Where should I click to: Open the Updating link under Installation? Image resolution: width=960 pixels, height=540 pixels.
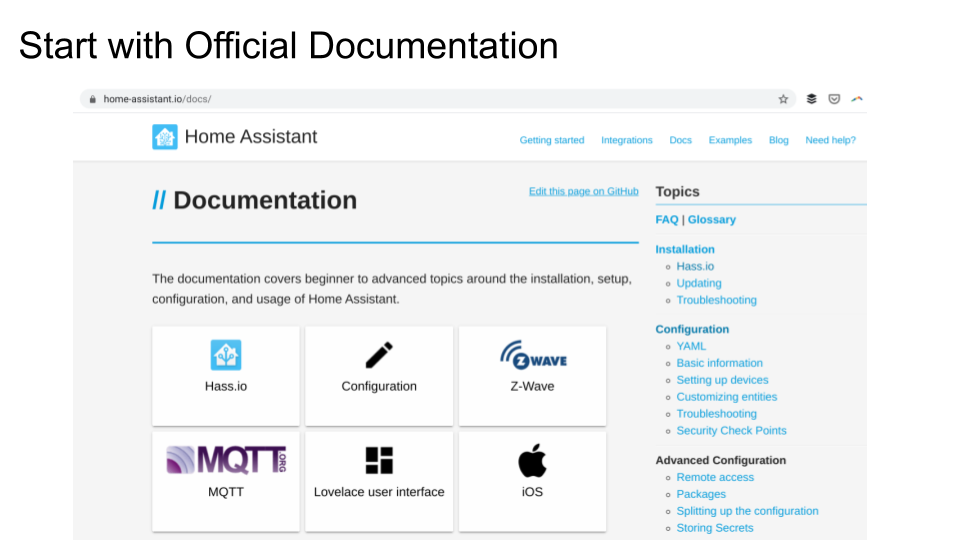pos(699,283)
